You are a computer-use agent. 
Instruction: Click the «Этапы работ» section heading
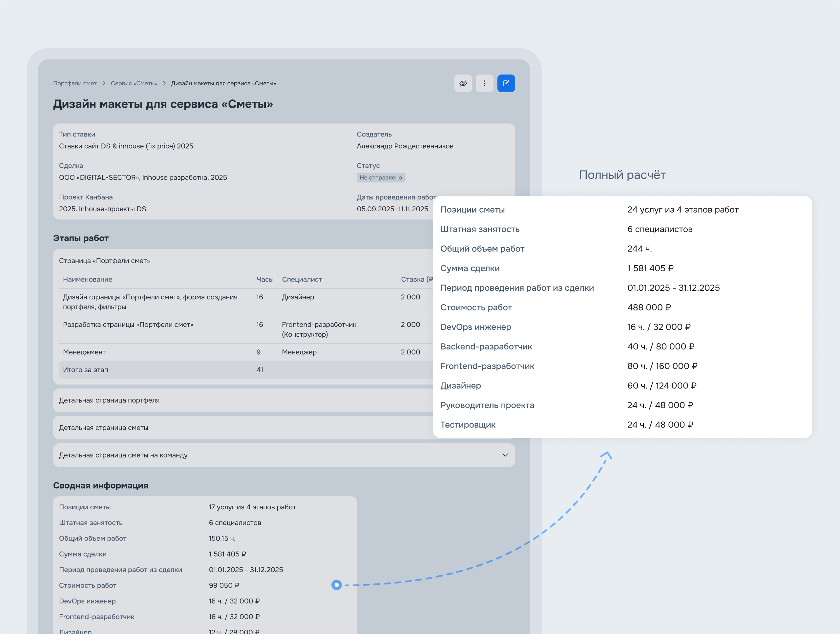[81, 238]
